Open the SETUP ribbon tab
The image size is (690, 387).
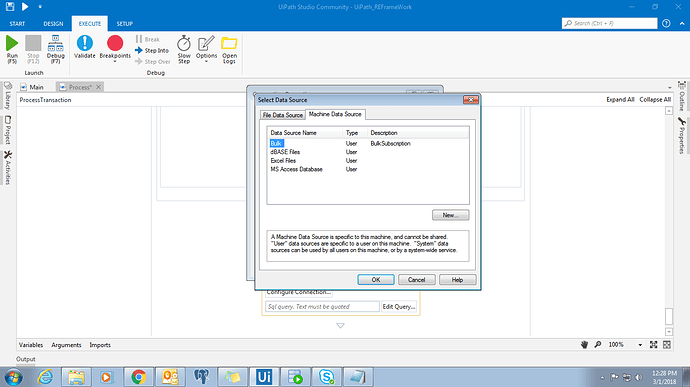tap(125, 24)
